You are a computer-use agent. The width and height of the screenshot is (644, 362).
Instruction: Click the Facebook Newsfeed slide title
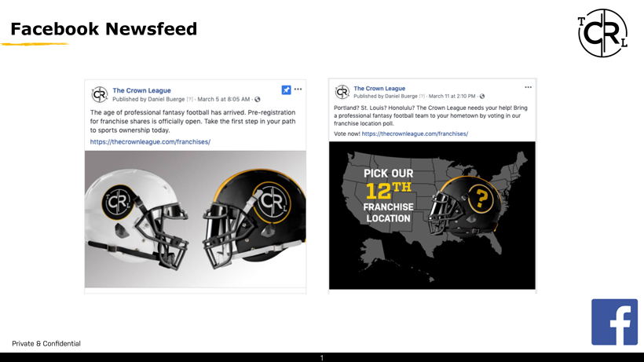104,29
